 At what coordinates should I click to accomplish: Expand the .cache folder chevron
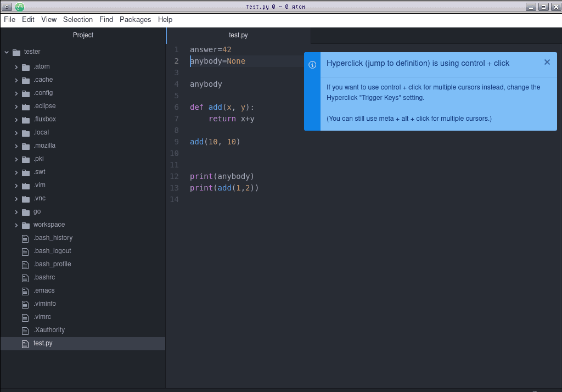point(16,80)
